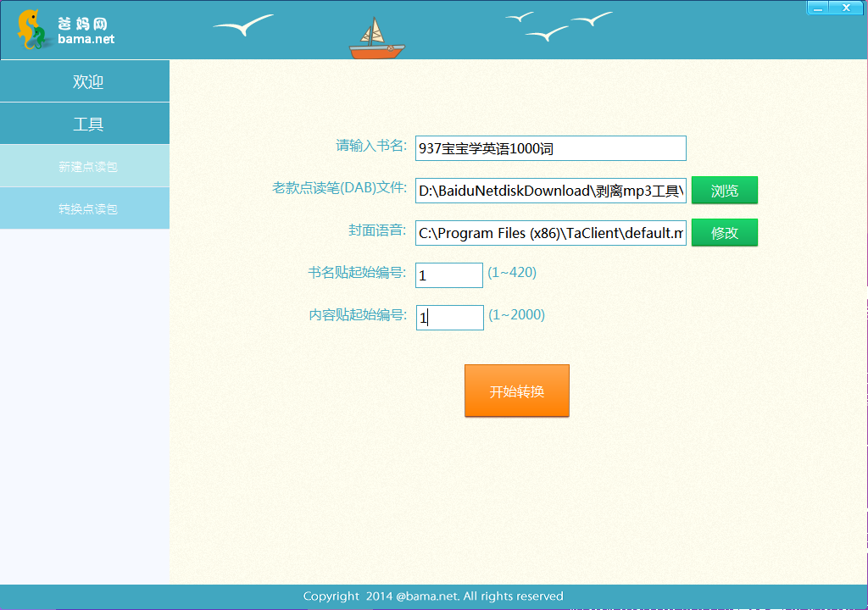This screenshot has width=868, height=610.
Task: Click the seagull graphic left of the sailboat
Action: point(244,24)
